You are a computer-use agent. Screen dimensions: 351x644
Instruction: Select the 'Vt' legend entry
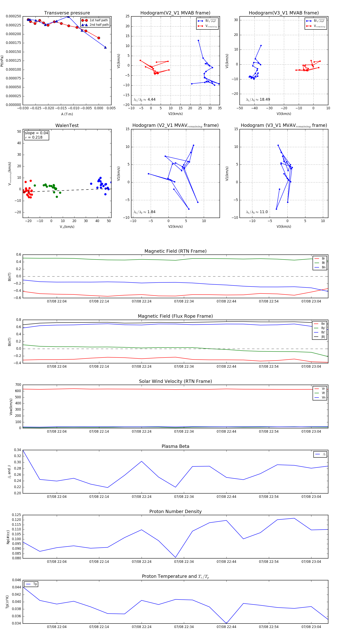click(x=320, y=393)
